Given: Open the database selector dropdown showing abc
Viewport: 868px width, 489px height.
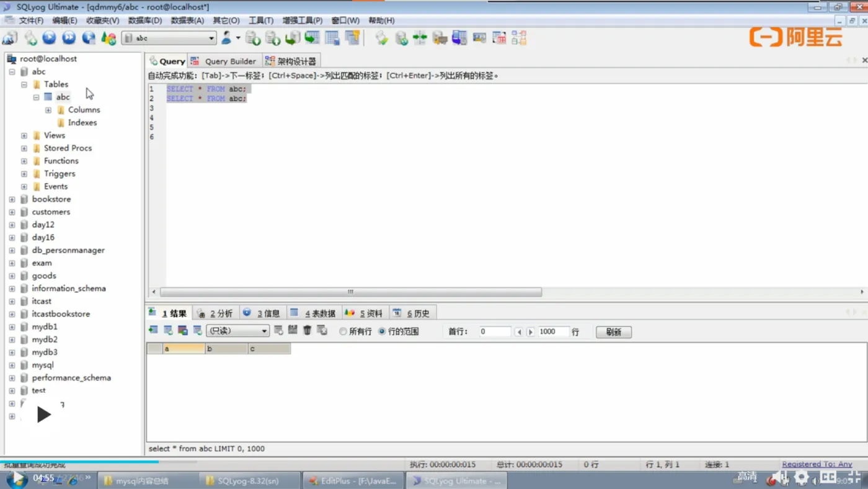Looking at the screenshot, I should click(x=169, y=38).
